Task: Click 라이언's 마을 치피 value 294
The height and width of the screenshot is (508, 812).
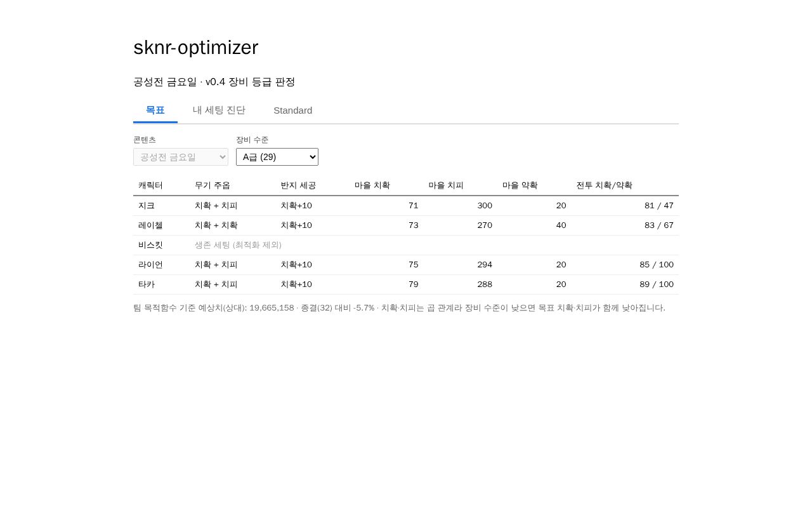Action: (485, 265)
